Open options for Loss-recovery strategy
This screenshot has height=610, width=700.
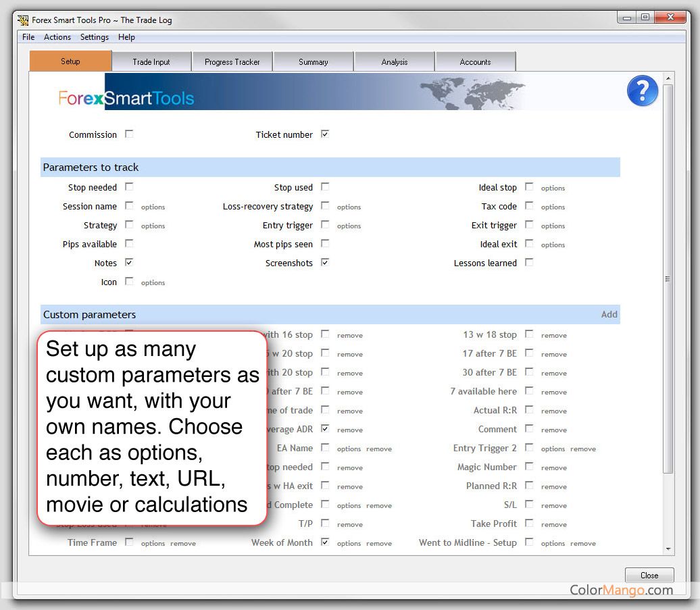[349, 207]
